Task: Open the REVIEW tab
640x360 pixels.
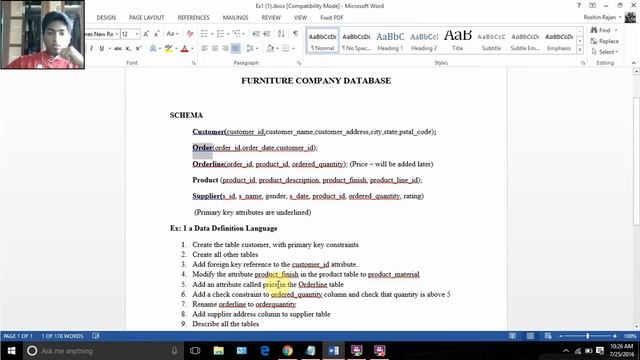Action: (271, 18)
